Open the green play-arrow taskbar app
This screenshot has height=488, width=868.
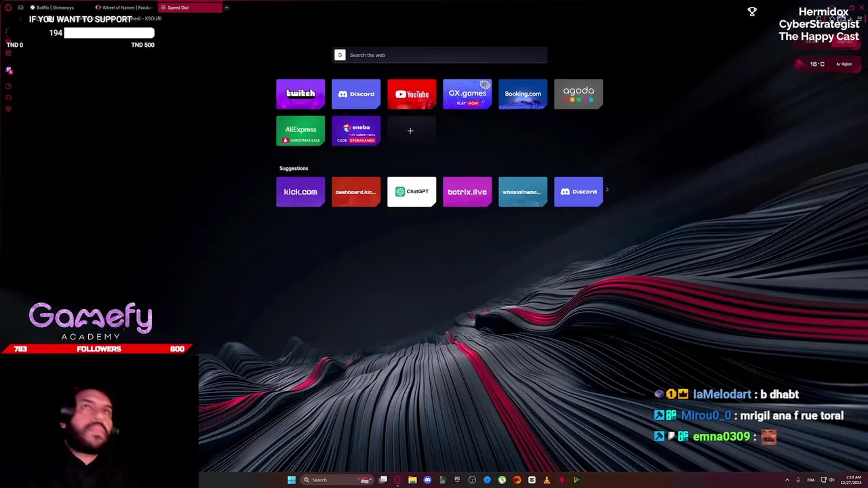[576, 480]
